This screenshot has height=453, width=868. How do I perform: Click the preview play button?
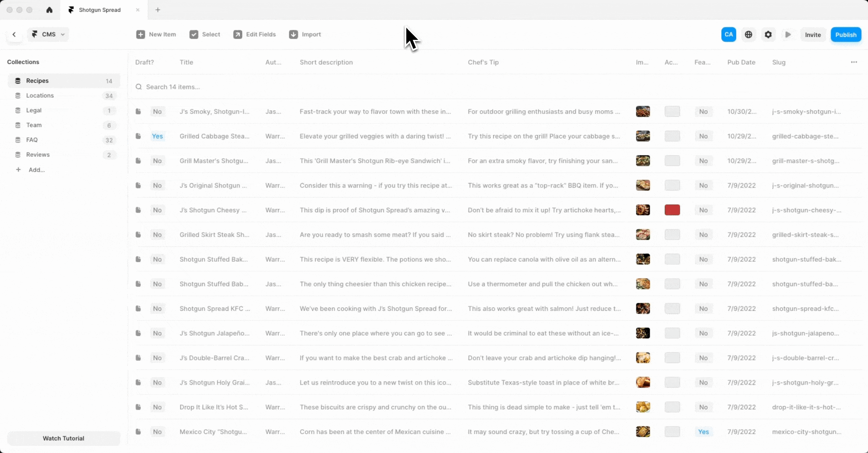click(788, 34)
